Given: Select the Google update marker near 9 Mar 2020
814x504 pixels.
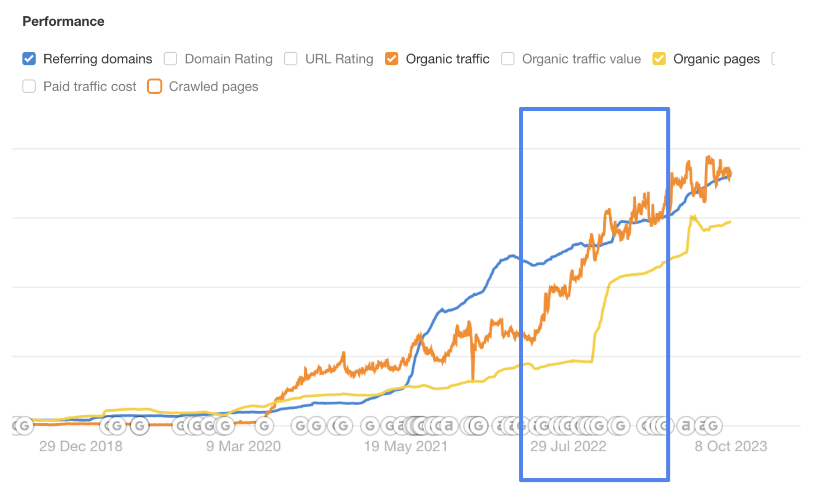Looking at the screenshot, I should (264, 425).
